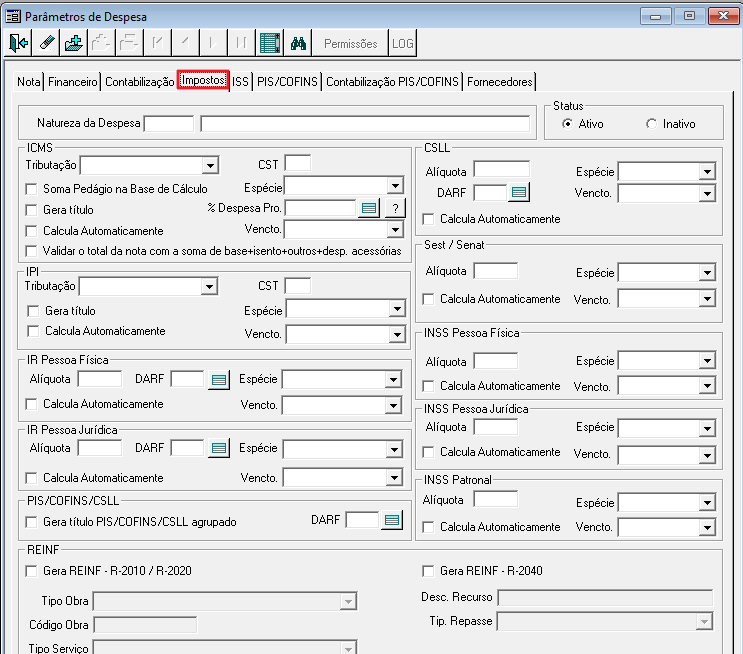Screen dimensions: 743x654
Task: Open CSLL DARF lookup icon
Action: (519, 192)
